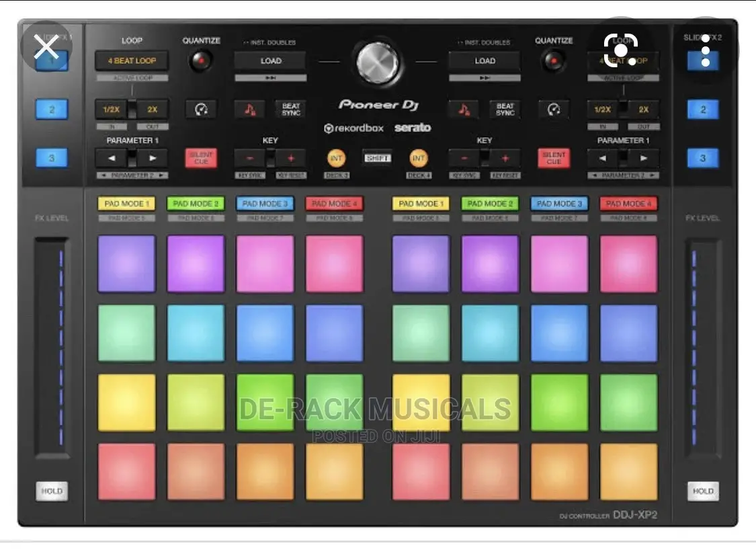This screenshot has height=556, width=756.
Task: Open the three-dot more options menu
Action: [706, 50]
